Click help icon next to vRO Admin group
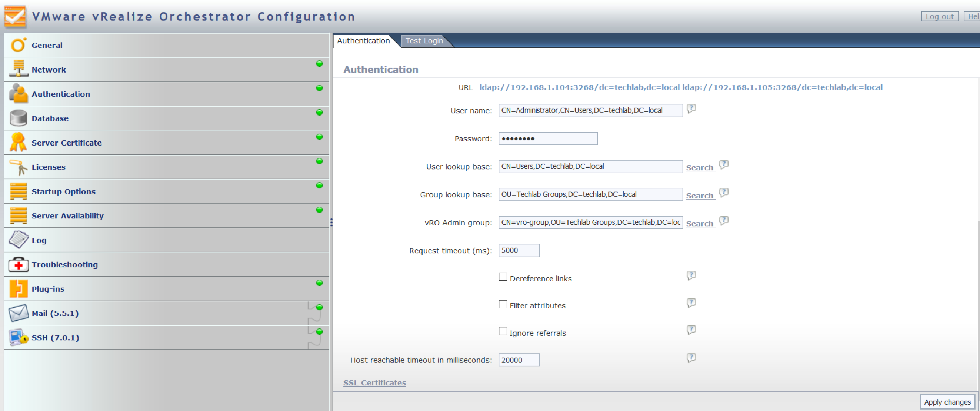 [724, 221]
